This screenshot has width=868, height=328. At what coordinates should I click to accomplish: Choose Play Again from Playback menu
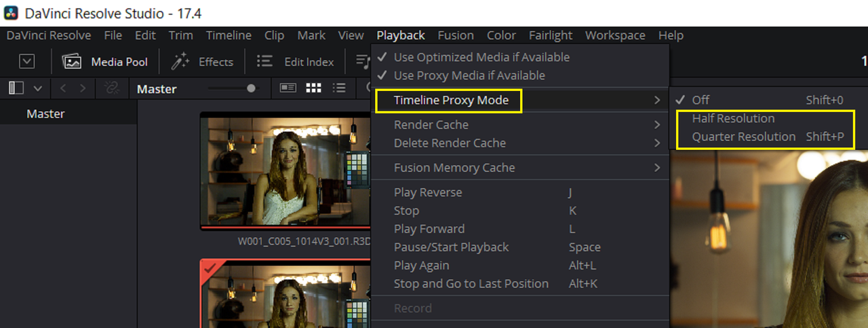coord(520,266)
